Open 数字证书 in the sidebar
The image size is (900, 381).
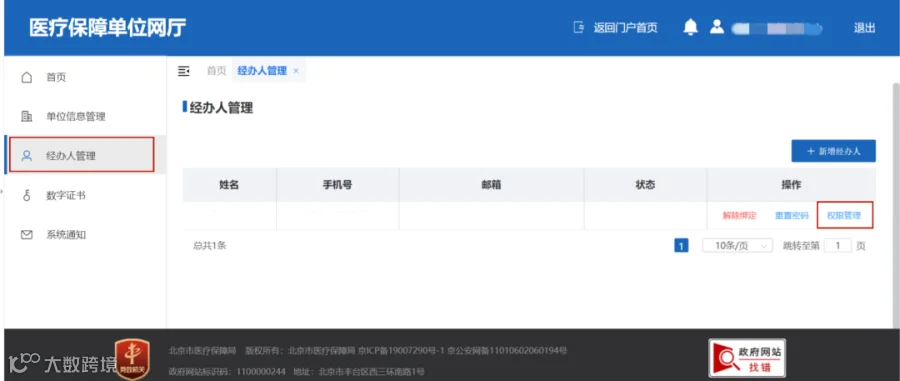pos(85,196)
